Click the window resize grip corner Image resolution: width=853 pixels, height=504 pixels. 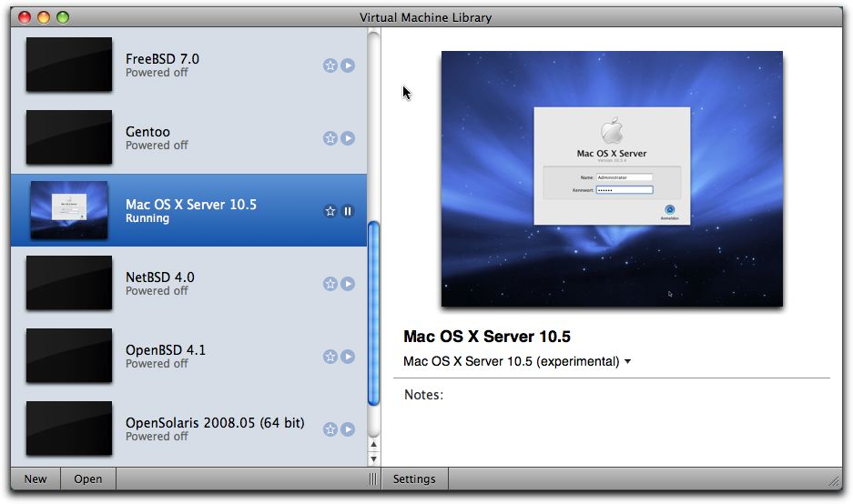tap(834, 481)
